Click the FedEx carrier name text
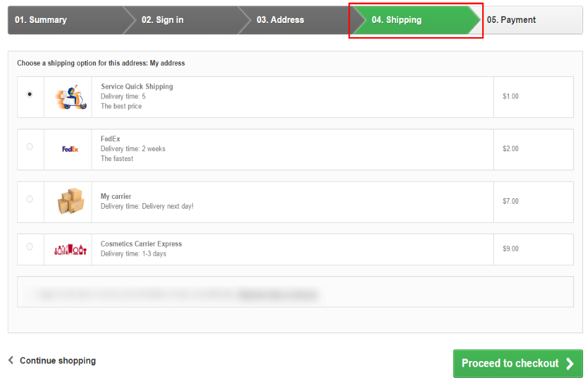Viewport: 588px width, 384px height. pyautogui.click(x=110, y=139)
